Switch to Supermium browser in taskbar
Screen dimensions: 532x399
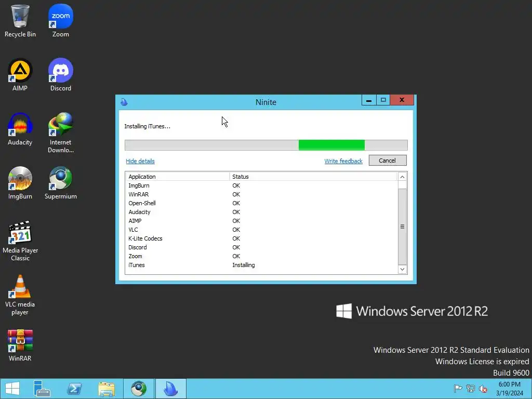pyautogui.click(x=139, y=389)
